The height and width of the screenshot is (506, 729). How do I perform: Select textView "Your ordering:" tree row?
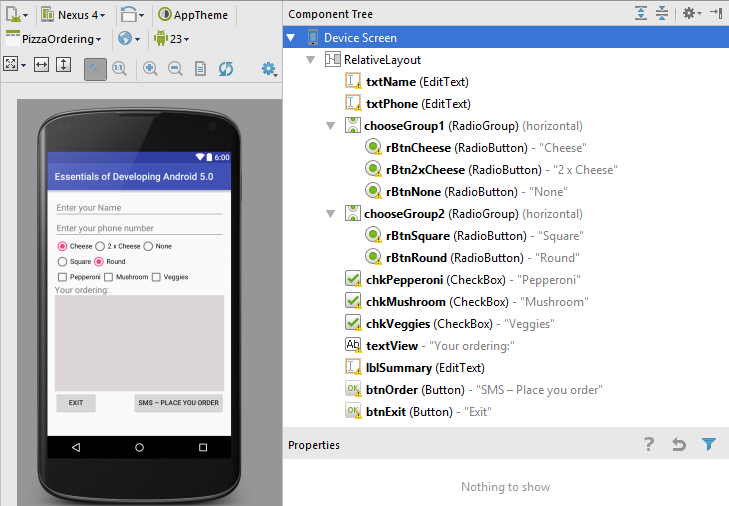pyautogui.click(x=430, y=346)
